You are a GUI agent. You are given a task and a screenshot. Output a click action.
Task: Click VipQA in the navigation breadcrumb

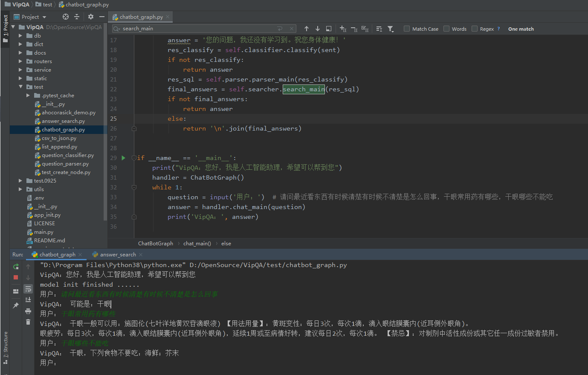(17, 5)
